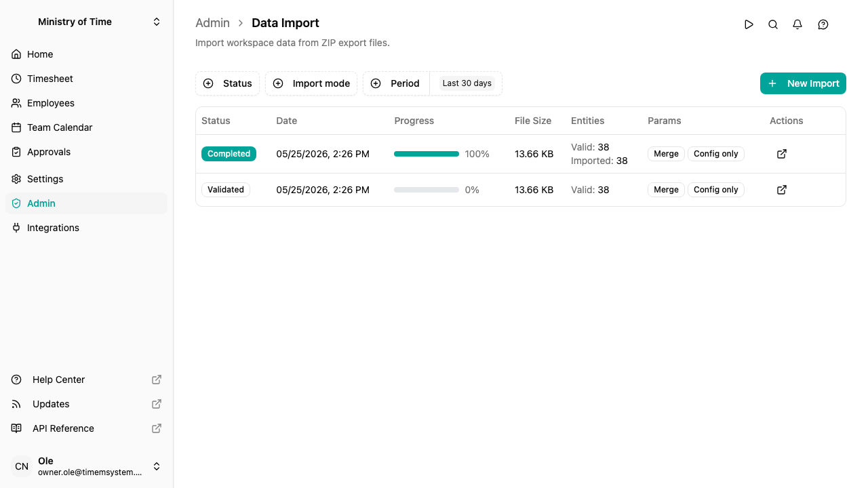The width and height of the screenshot is (868, 488).
Task: Click the Admin shield icon
Action: pos(16,203)
